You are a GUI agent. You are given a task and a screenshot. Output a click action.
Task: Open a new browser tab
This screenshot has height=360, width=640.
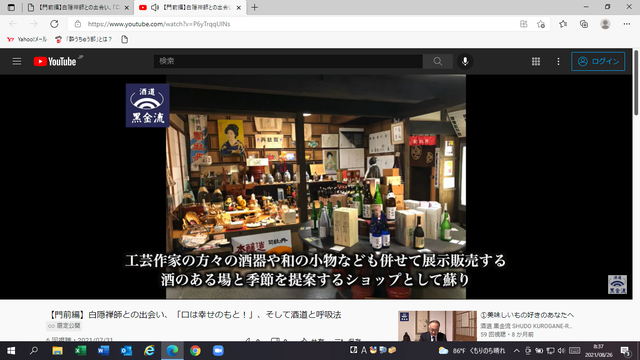[x=254, y=7]
